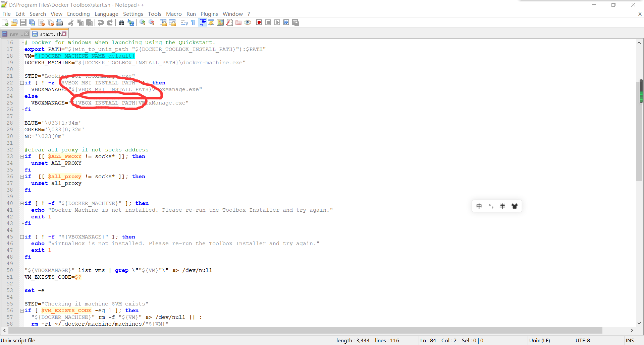This screenshot has height=345, width=644.
Task: Click the Synchronize Vertical Scrolling icon
Action: click(x=163, y=22)
